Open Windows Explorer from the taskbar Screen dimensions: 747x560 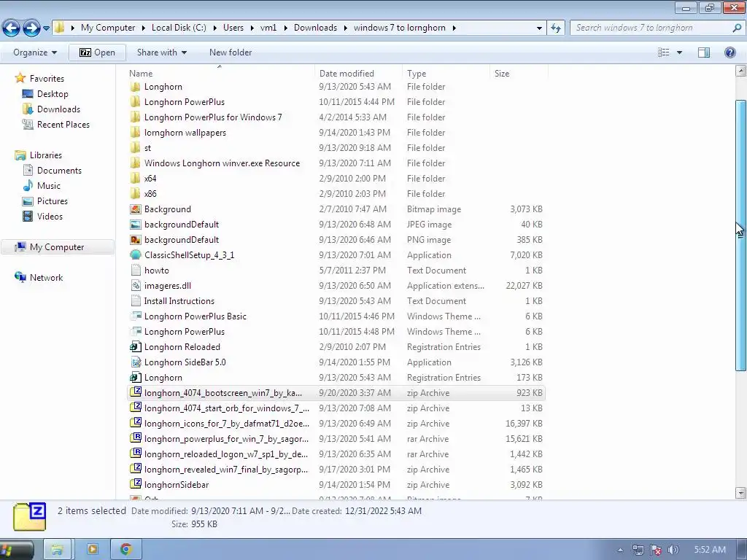(57, 550)
